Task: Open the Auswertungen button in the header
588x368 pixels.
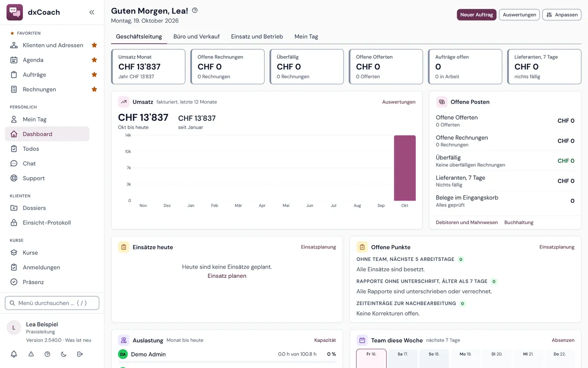Action: point(520,15)
